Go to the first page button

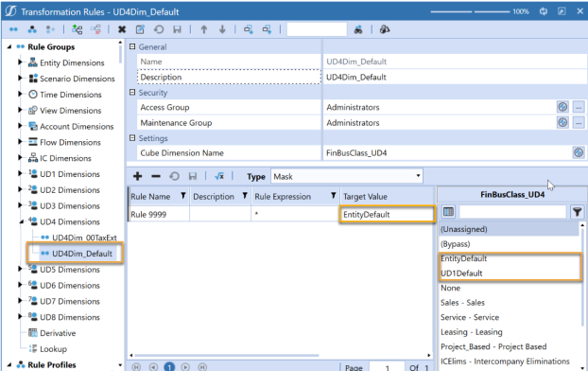[136, 367]
